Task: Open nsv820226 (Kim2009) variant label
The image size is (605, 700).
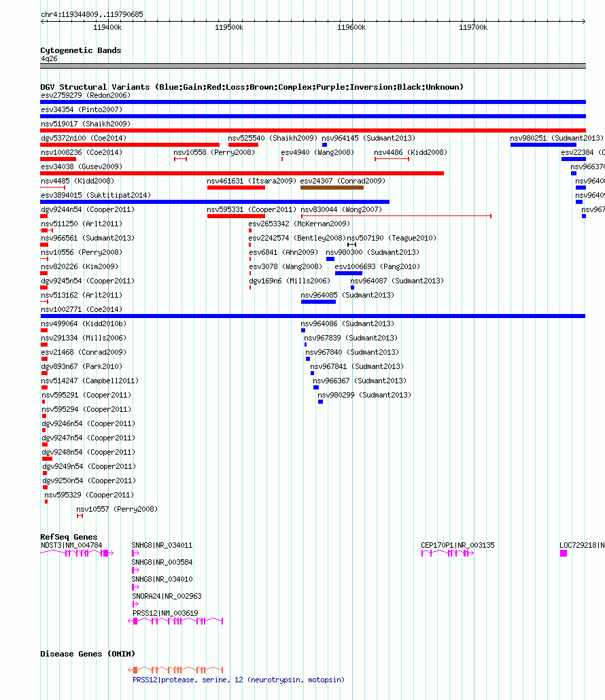Action: [80, 266]
